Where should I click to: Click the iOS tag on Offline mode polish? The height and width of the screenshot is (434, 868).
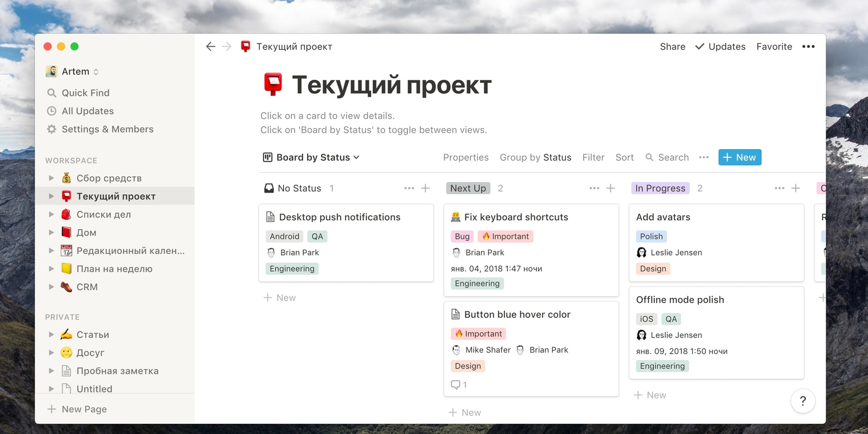point(647,319)
